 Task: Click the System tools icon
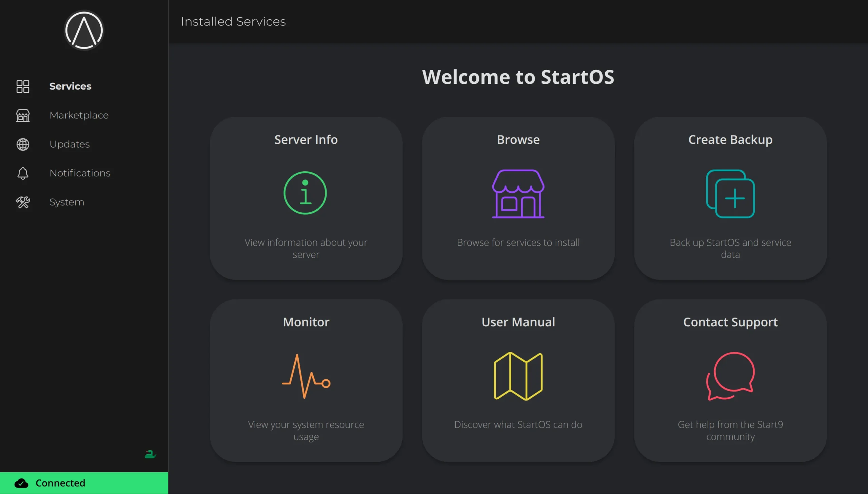[x=22, y=202]
